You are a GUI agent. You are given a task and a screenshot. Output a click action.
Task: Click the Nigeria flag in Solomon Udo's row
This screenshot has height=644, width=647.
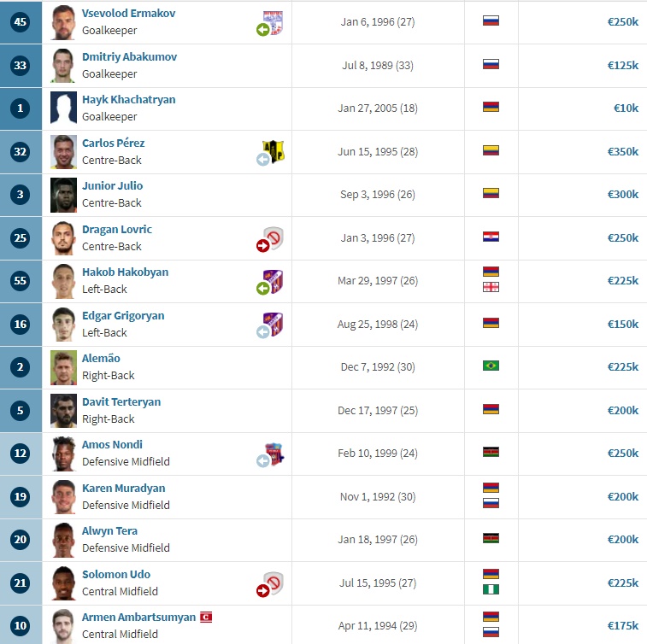coord(491,589)
